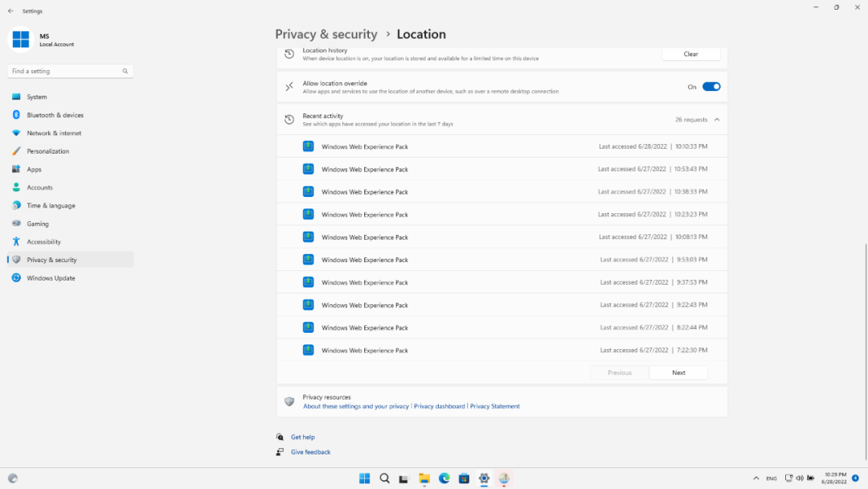Image resolution: width=868 pixels, height=489 pixels.
Task: Click the Find a setting search box
Action: [x=70, y=71]
